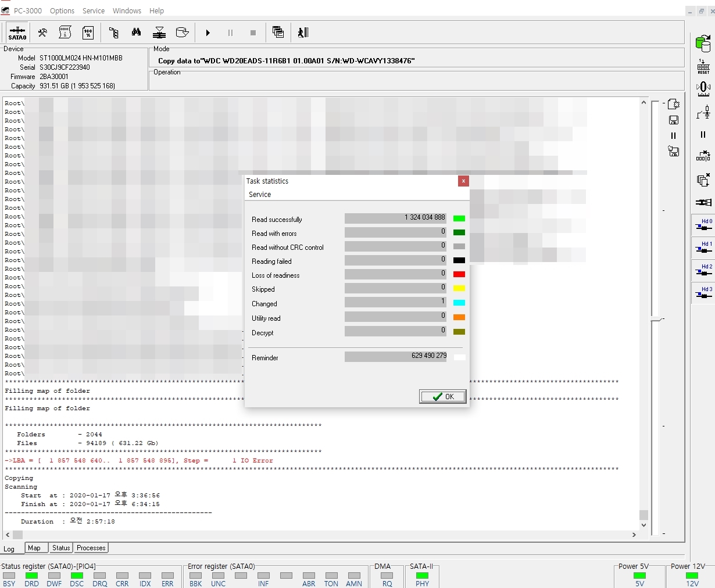Stop the task with square button
The height and width of the screenshot is (588, 715).
click(253, 33)
